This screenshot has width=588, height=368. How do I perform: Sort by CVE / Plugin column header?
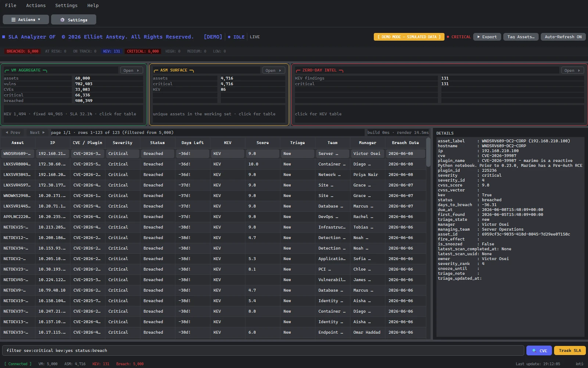[87, 143]
